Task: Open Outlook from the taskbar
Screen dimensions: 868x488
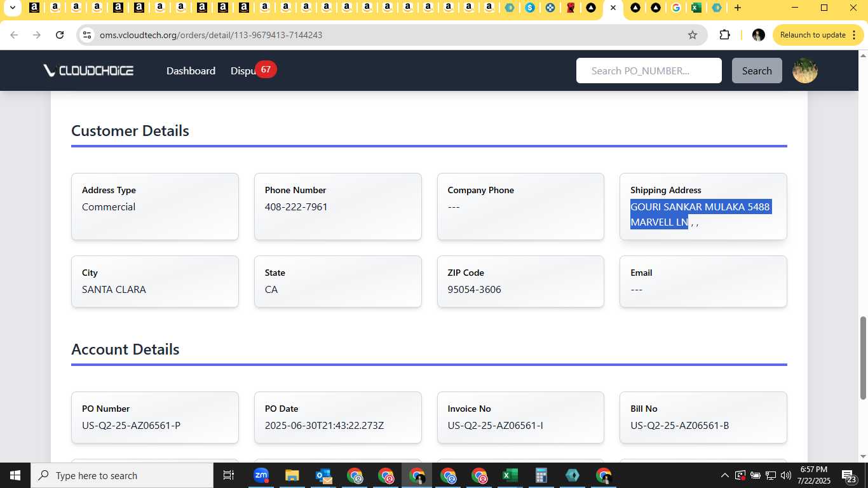Action: [x=323, y=475]
